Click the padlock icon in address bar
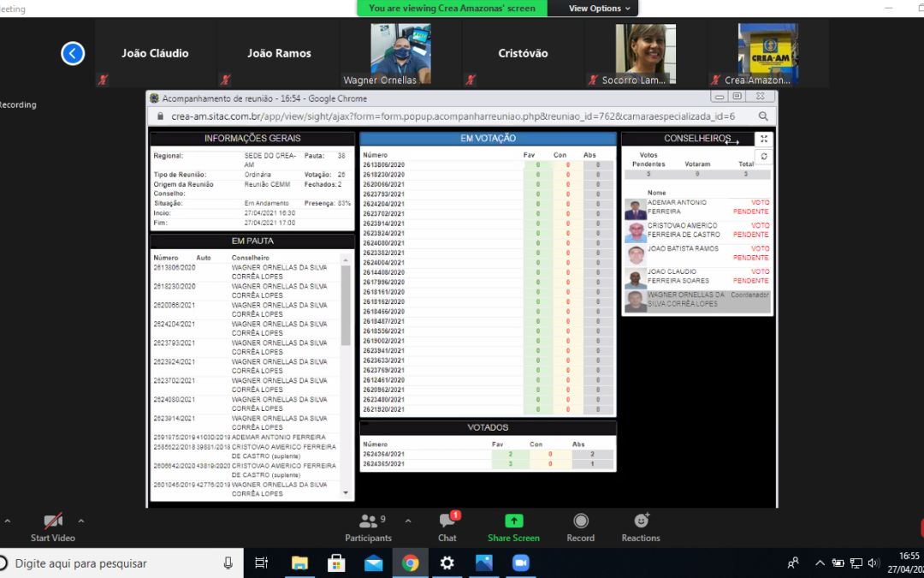Screen dimensions: 924x578 click(160, 116)
